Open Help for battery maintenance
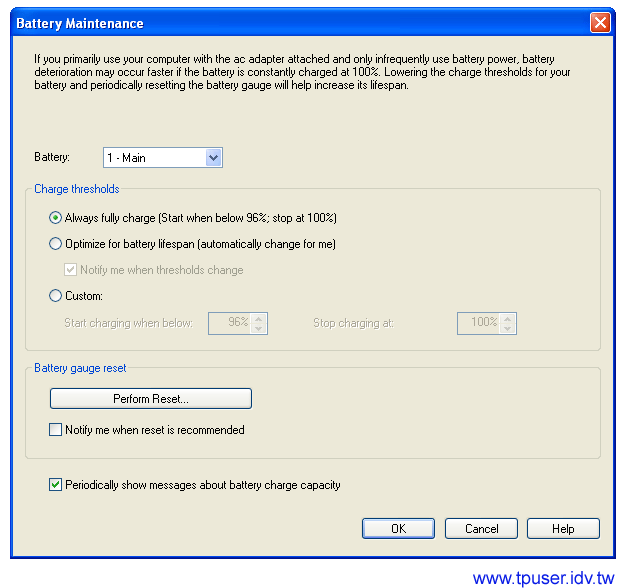The image size is (628, 588). (x=563, y=528)
